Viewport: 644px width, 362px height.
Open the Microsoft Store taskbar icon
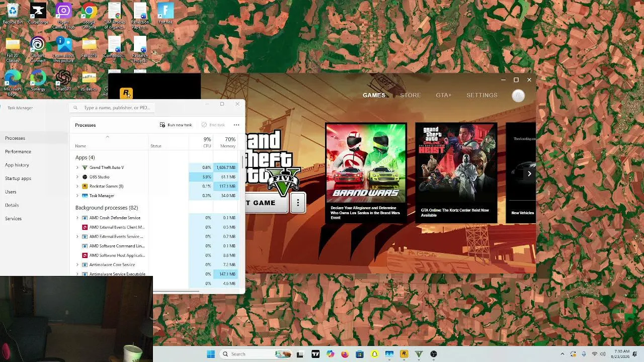pyautogui.click(x=359, y=354)
